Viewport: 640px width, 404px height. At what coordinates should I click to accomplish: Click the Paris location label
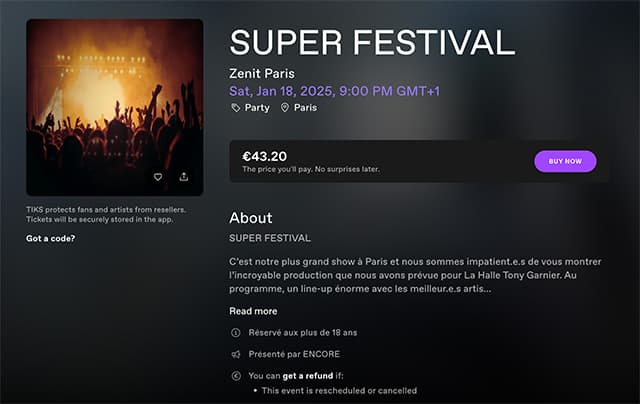[x=305, y=107]
